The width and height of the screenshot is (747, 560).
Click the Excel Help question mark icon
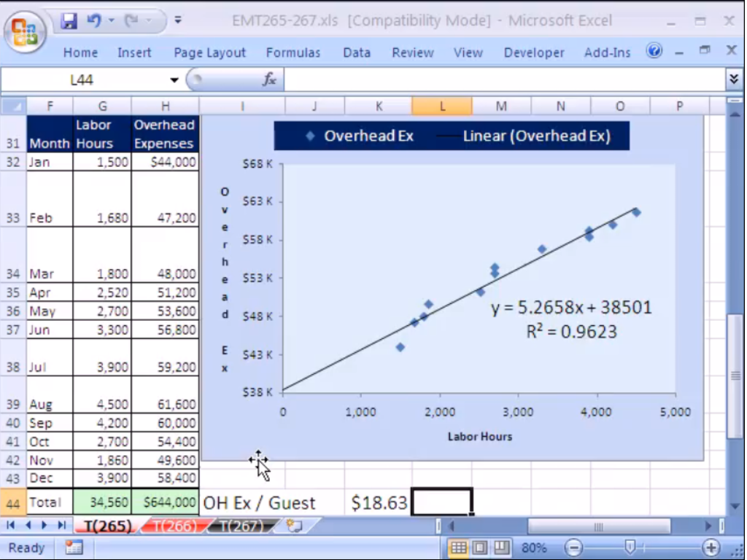coord(654,50)
